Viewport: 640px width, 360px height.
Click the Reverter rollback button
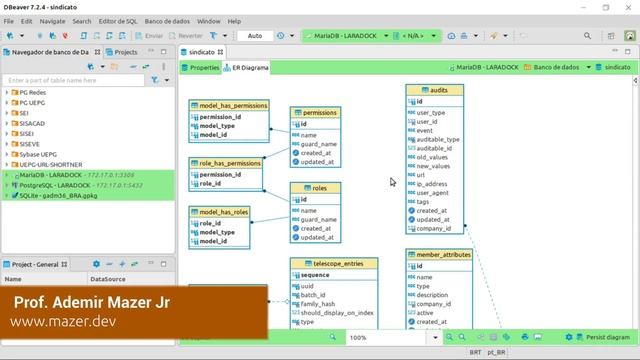[185, 36]
